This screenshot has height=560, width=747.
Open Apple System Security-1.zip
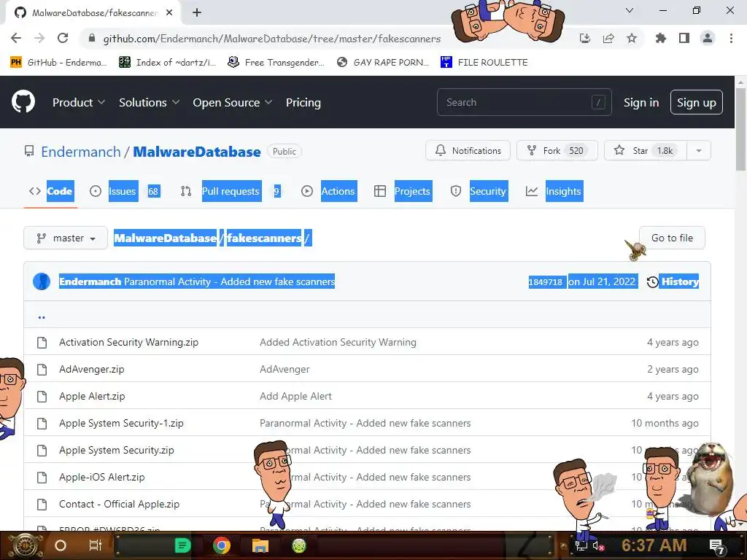[x=121, y=423]
